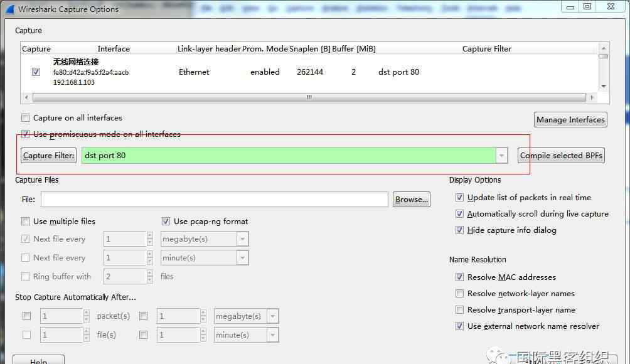Open Manage Interfaces dialog

click(570, 120)
